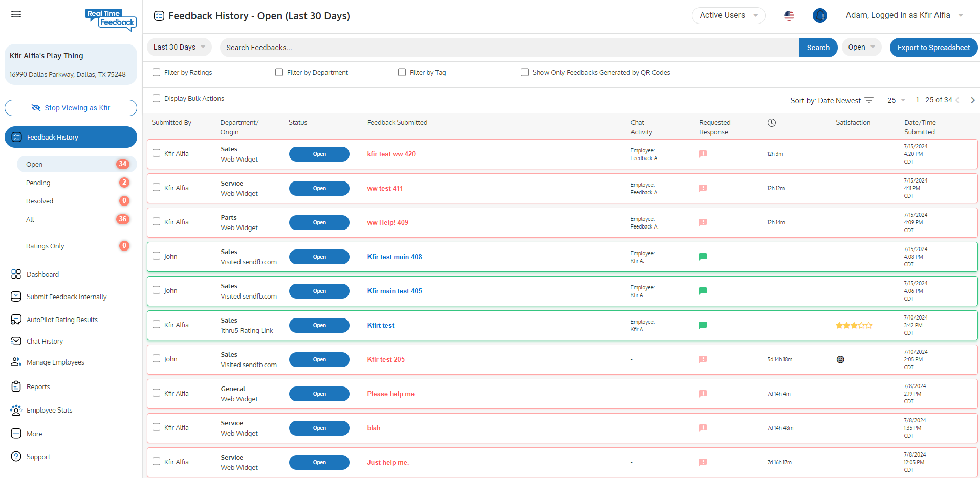Click the user avatar icon in header
This screenshot has width=980, height=478.
819,16
